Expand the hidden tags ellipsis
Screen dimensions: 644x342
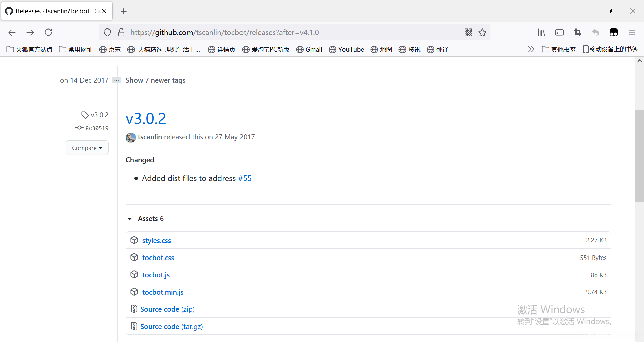tap(116, 80)
